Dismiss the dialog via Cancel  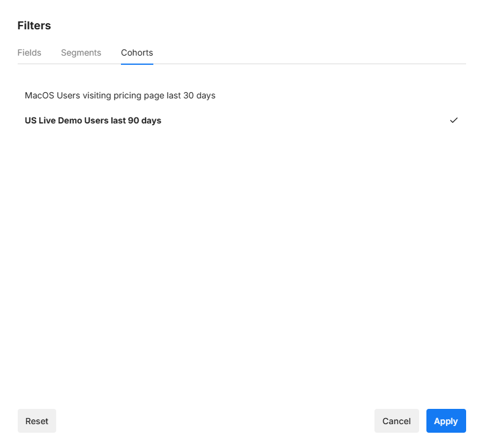coord(396,421)
